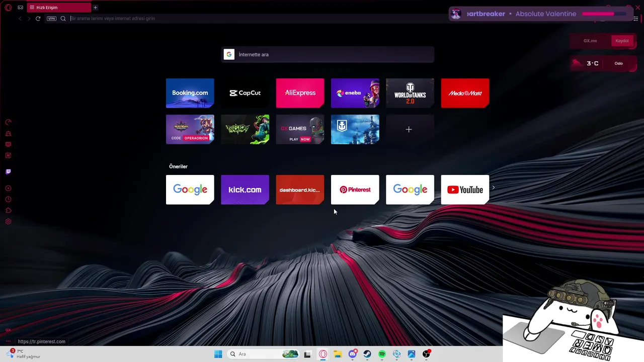Open the Opera GX main menu logo
Viewport: 644px width, 362px height.
click(x=8, y=8)
